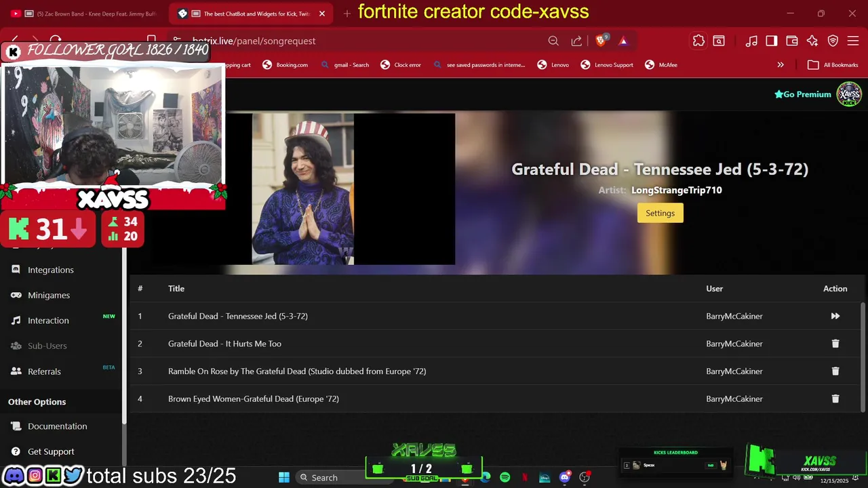Screen dimensions: 868x488
Task: Open the All Bookmarks folder
Action: [833, 65]
